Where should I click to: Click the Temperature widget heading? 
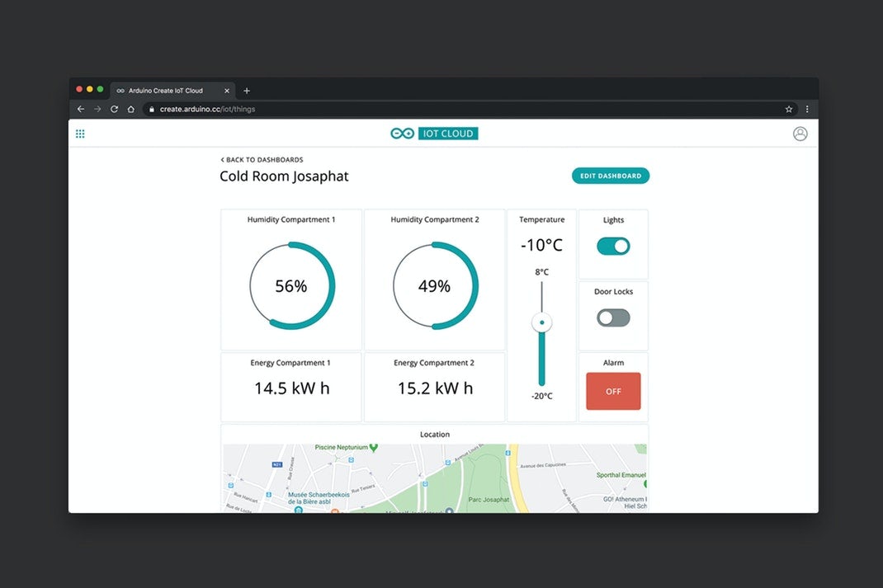(x=541, y=219)
